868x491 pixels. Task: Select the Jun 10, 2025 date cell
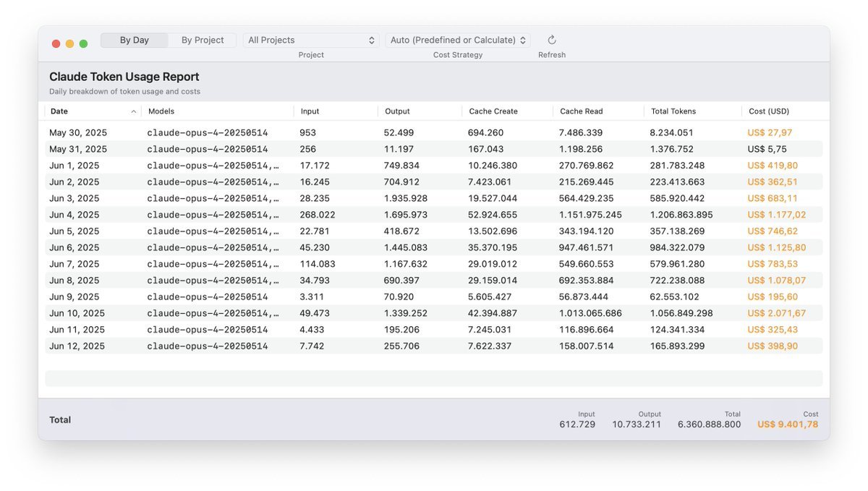click(x=77, y=313)
